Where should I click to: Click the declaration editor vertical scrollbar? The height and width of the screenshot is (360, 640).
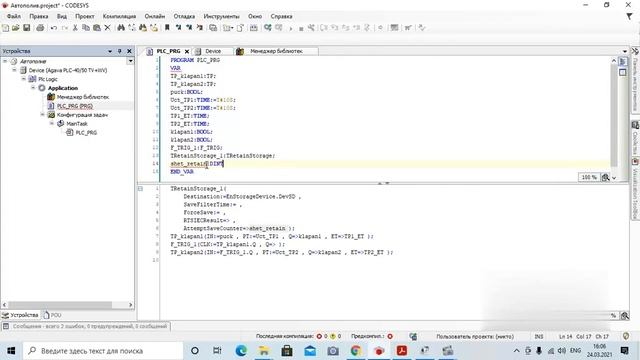[x=613, y=115]
